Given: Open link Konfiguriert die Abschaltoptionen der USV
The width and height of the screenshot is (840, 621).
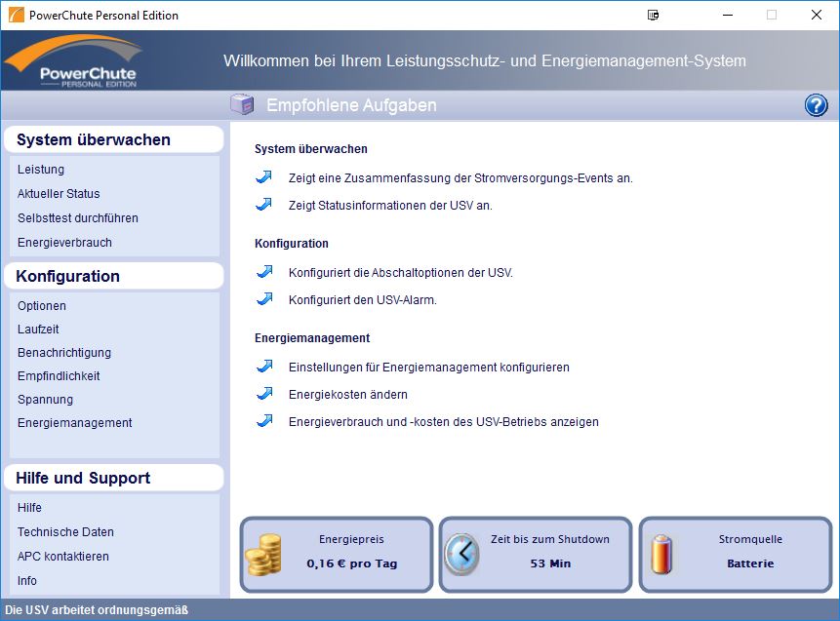Looking at the screenshot, I should [401, 273].
